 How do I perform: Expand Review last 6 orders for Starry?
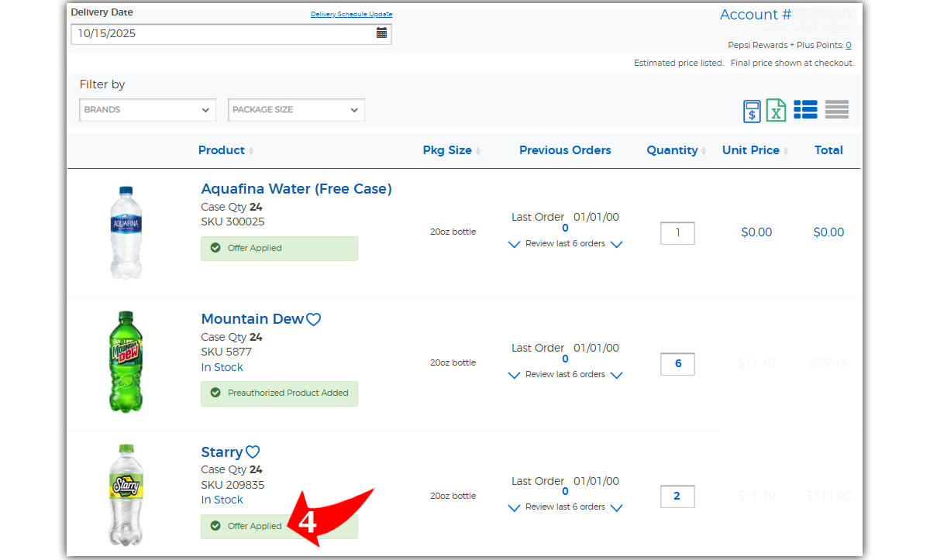click(x=565, y=507)
